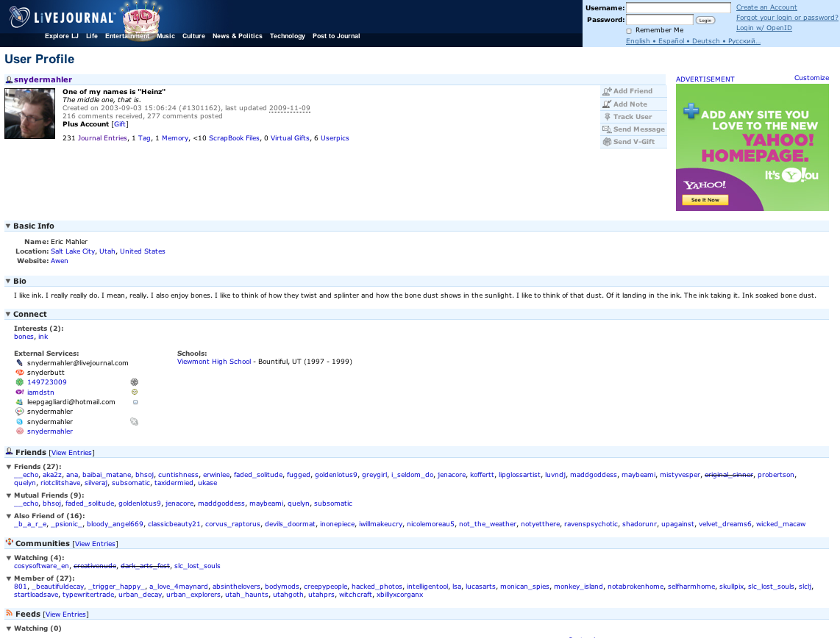Screen dimensions: 840x638
Task: Click the Login button
Action: [705, 21]
